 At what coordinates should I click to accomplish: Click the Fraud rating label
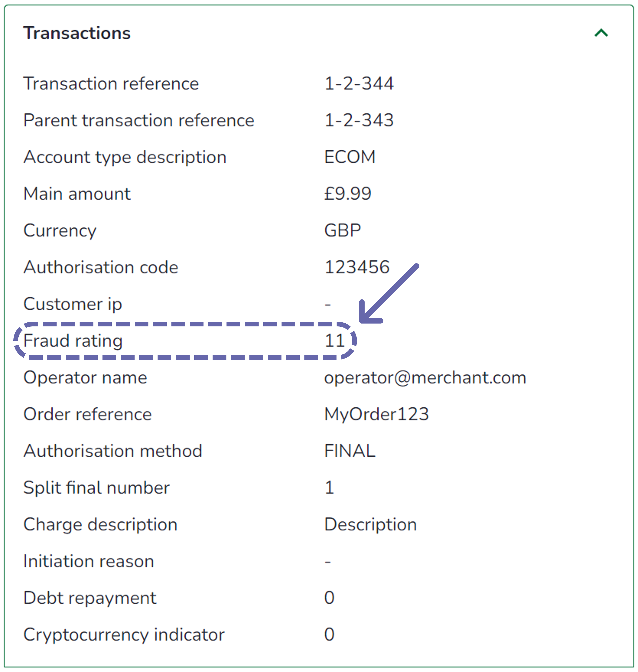(73, 341)
